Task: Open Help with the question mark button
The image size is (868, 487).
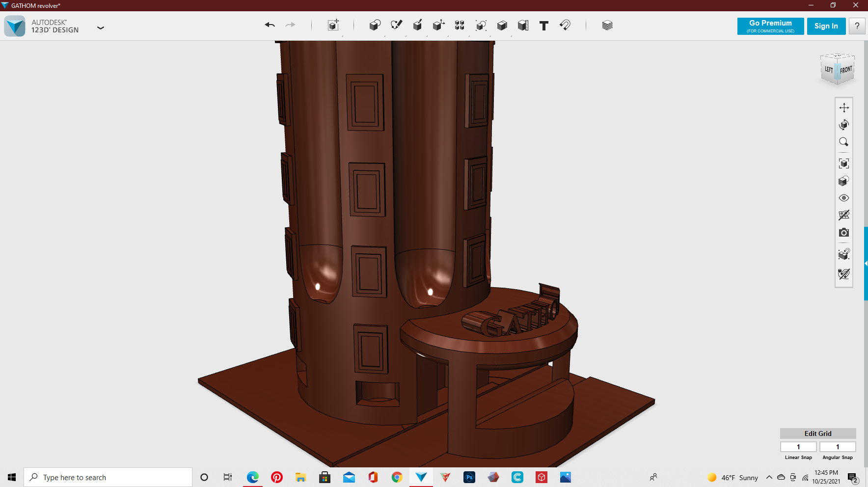Action: coord(857,26)
